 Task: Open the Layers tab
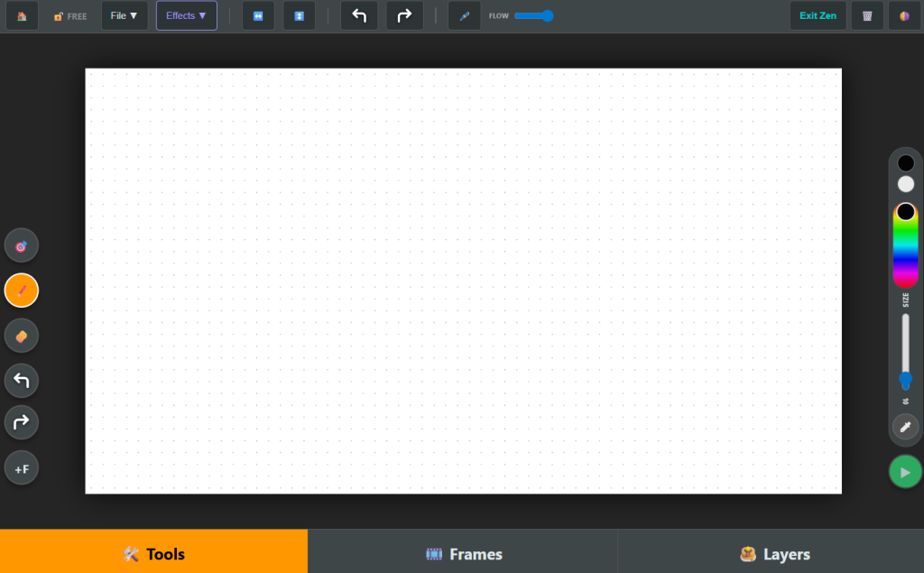point(773,553)
